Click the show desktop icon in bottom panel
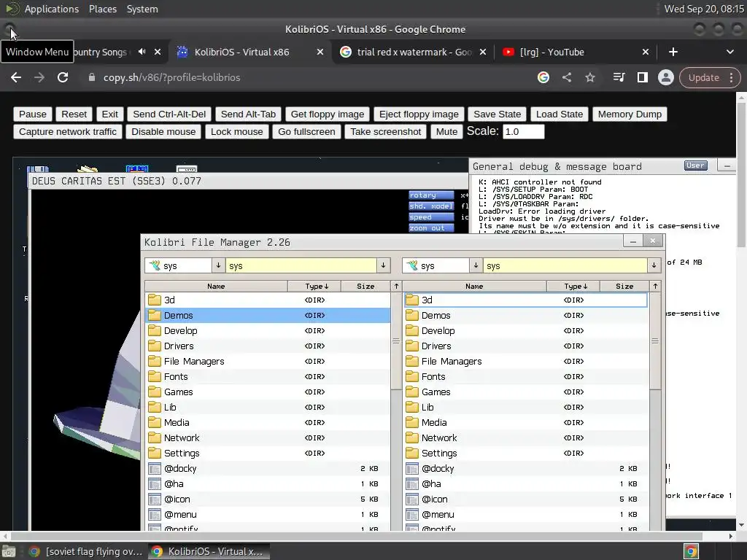This screenshot has width=747, height=560. [9, 551]
